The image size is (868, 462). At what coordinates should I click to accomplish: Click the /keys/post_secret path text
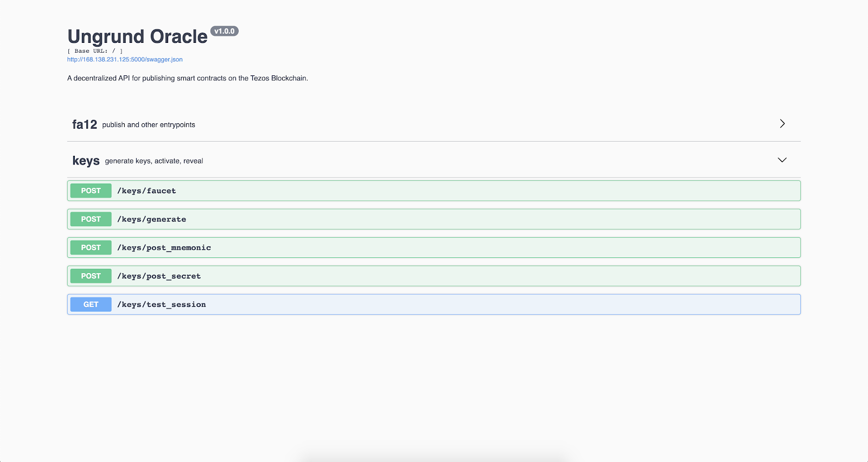pos(159,276)
